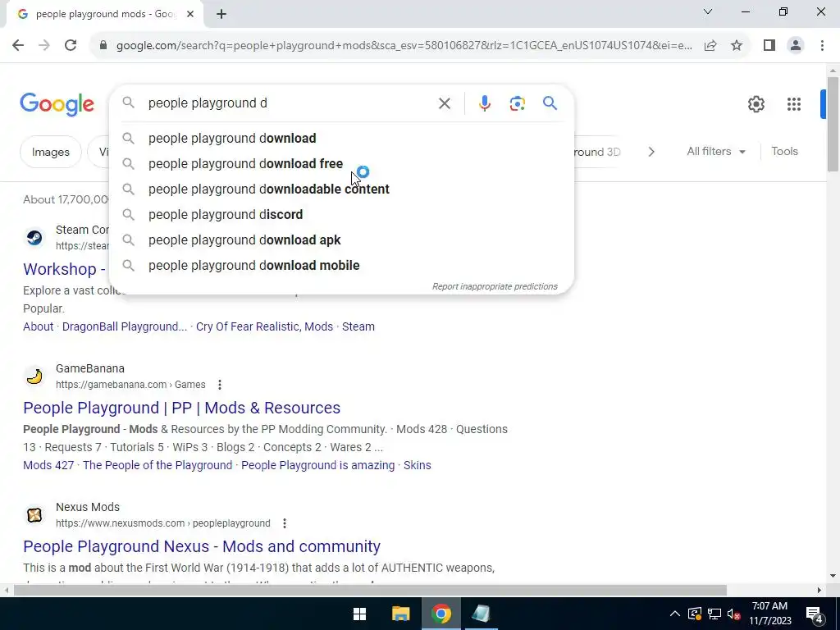Image resolution: width=840 pixels, height=630 pixels.
Task: Submit search with blue magnifier icon
Action: tap(550, 103)
